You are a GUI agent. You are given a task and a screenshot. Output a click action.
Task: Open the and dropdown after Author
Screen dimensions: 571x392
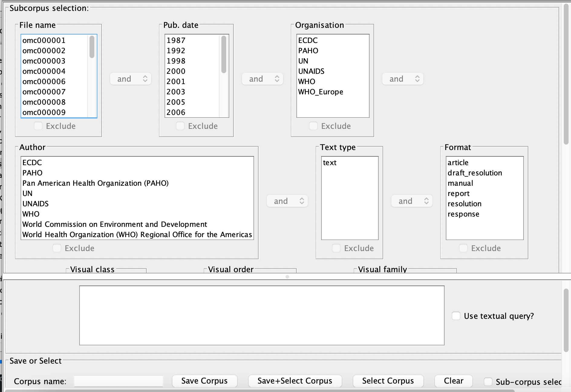[x=287, y=201]
